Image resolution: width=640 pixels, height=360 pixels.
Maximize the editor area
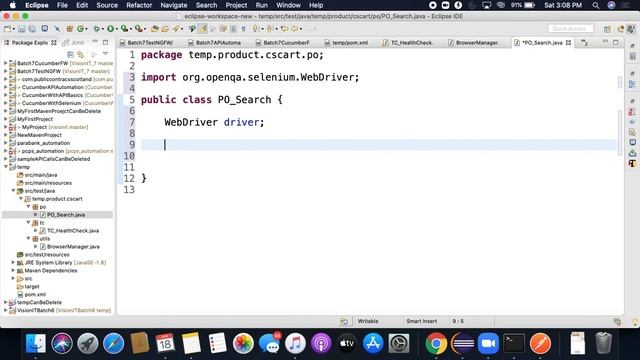[616, 42]
